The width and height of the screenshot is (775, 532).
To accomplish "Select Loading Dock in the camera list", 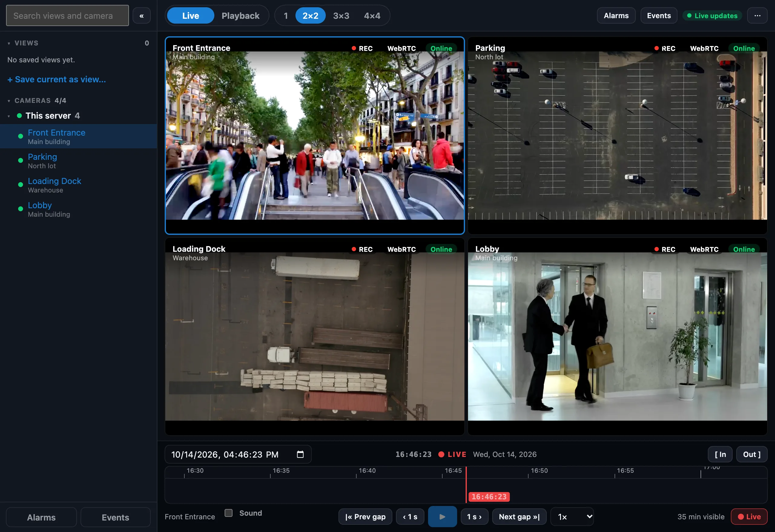I will [x=78, y=185].
